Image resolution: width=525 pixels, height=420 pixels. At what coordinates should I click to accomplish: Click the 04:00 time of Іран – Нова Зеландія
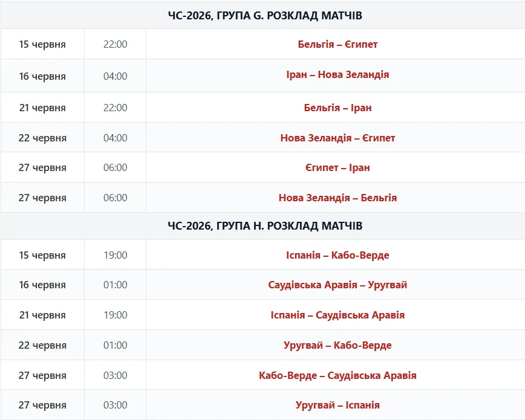[x=115, y=76]
